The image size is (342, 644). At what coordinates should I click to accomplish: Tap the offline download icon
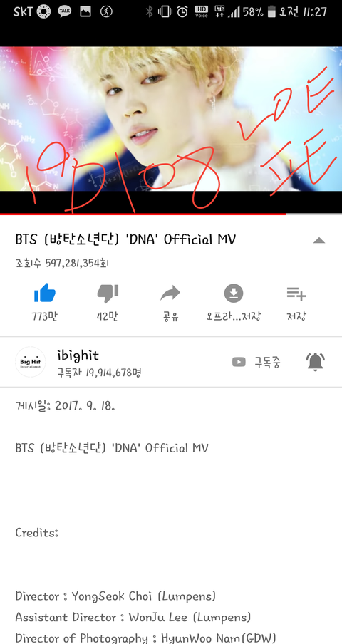pos(234,294)
